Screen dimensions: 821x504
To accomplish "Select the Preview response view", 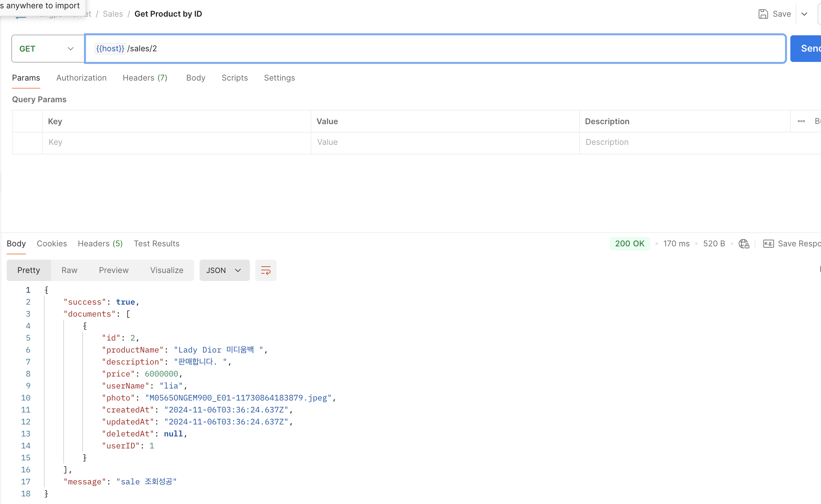I will pyautogui.click(x=113, y=270).
